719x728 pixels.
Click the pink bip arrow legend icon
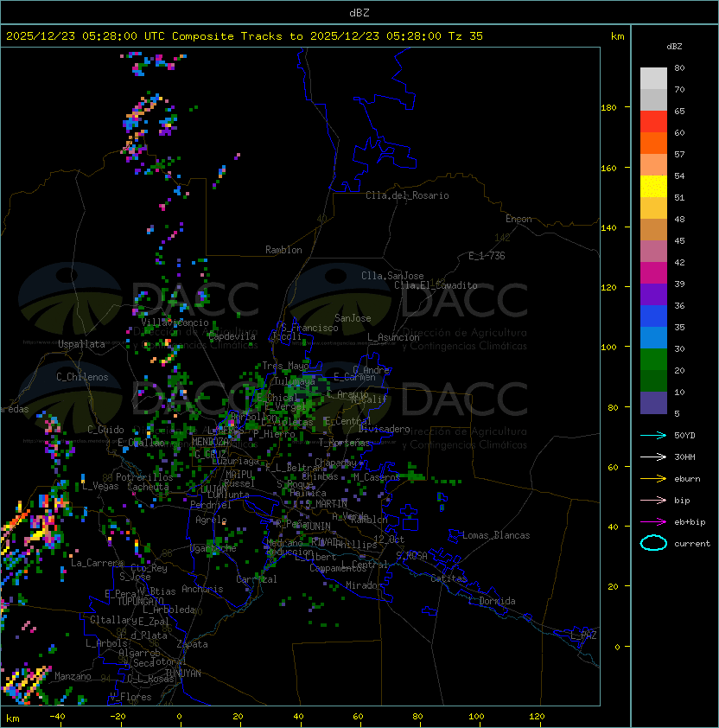tap(653, 500)
